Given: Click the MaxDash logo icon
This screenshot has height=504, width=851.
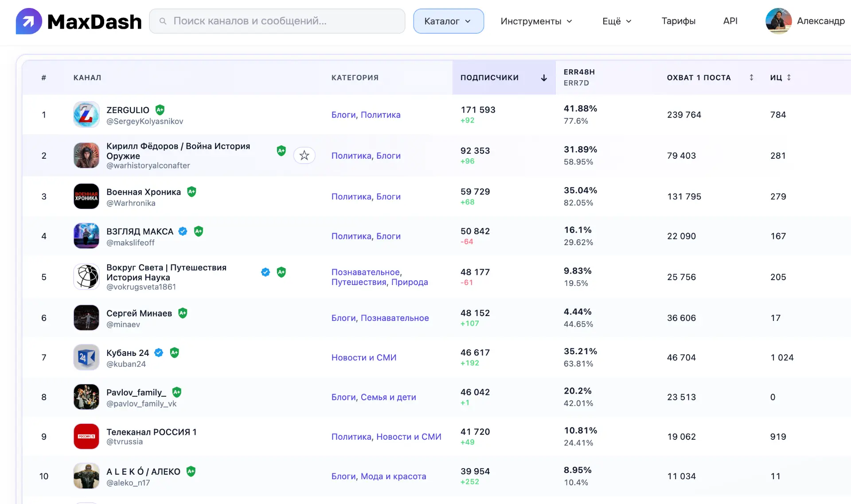Looking at the screenshot, I should [x=29, y=21].
